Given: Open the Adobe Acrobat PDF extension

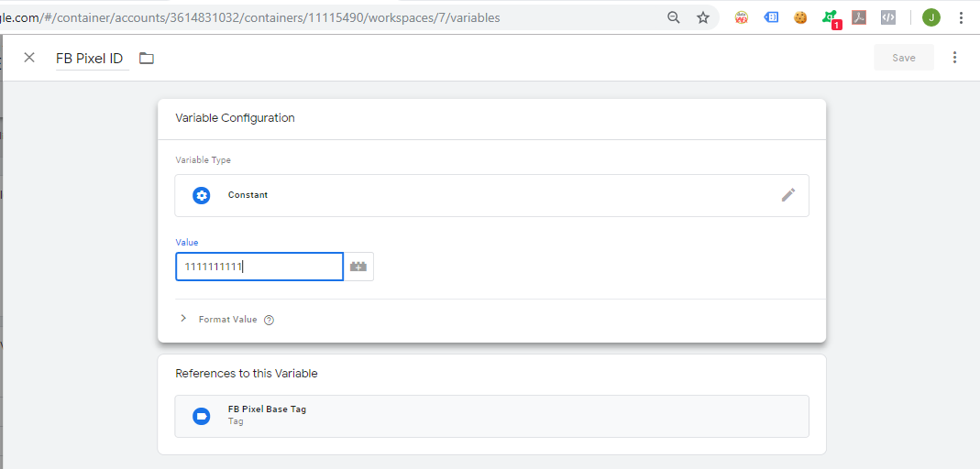Looking at the screenshot, I should click(x=859, y=17).
